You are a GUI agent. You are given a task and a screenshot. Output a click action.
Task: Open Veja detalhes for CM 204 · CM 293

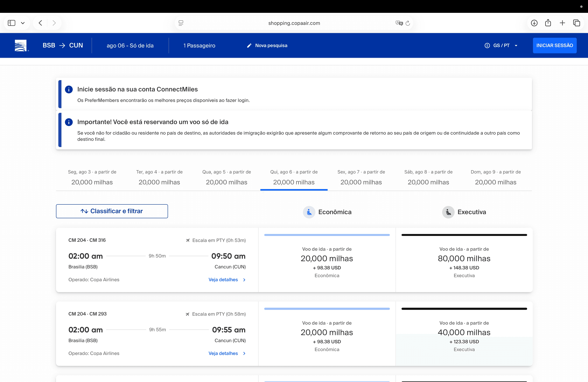click(x=223, y=353)
